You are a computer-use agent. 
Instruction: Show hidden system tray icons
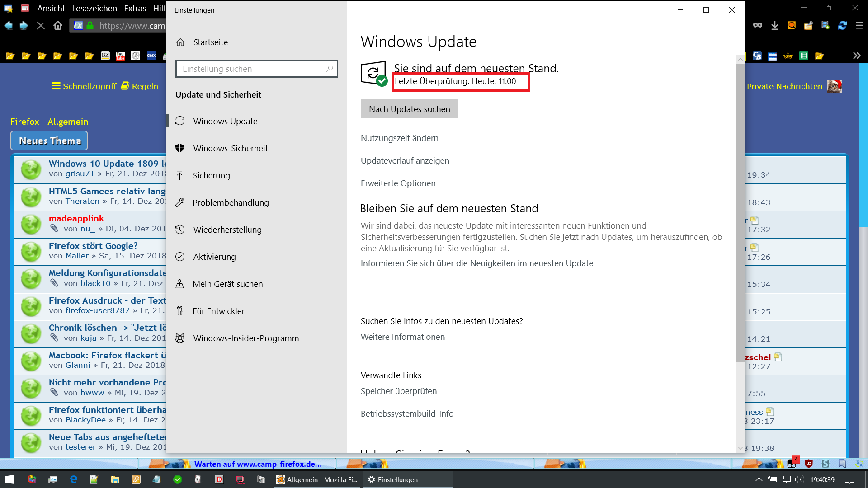coord(759,479)
